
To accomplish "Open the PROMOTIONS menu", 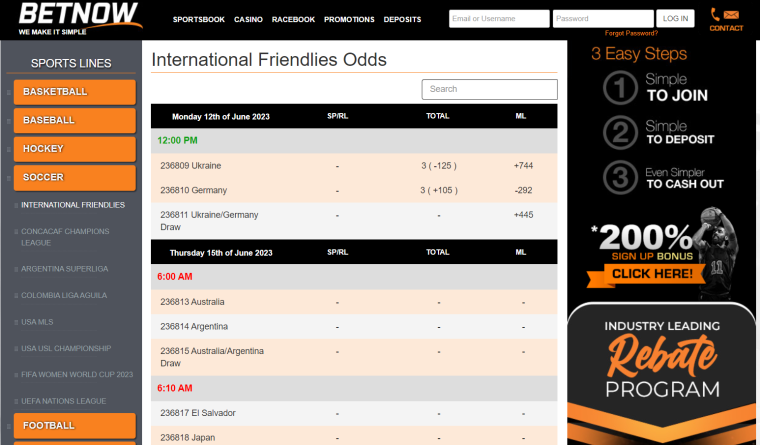I will [x=349, y=19].
